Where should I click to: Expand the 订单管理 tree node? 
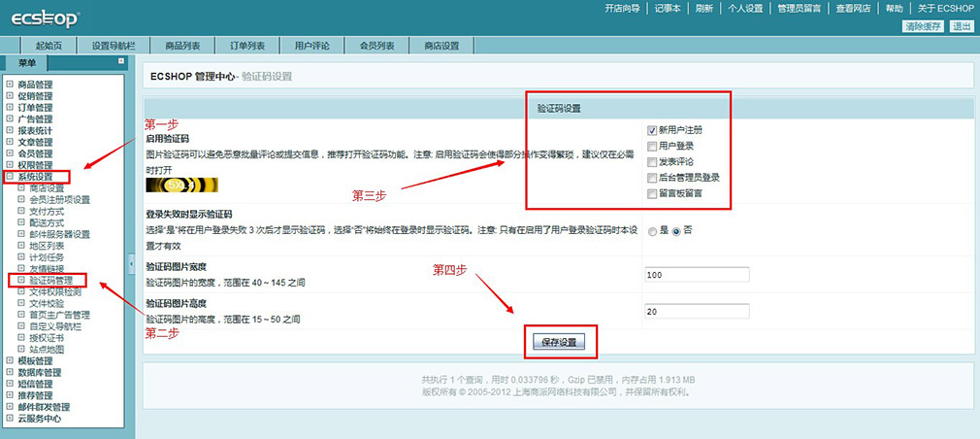10,108
